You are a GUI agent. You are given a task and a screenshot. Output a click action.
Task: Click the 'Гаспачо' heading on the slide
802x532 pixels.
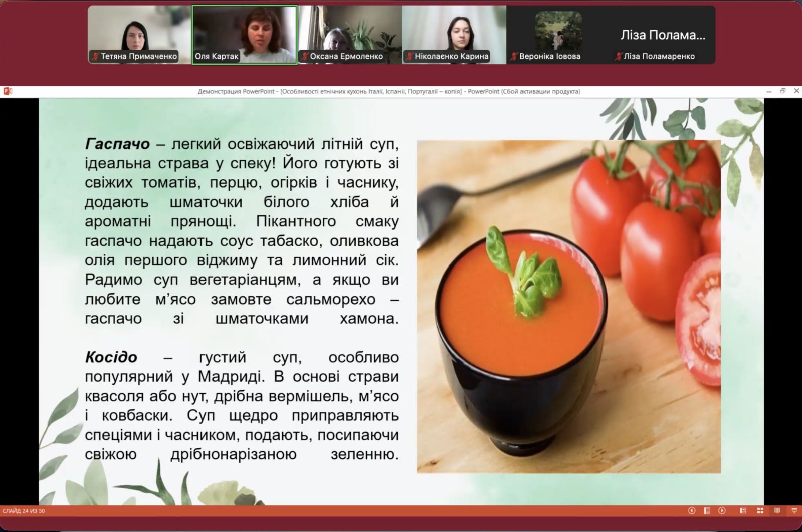click(x=117, y=144)
